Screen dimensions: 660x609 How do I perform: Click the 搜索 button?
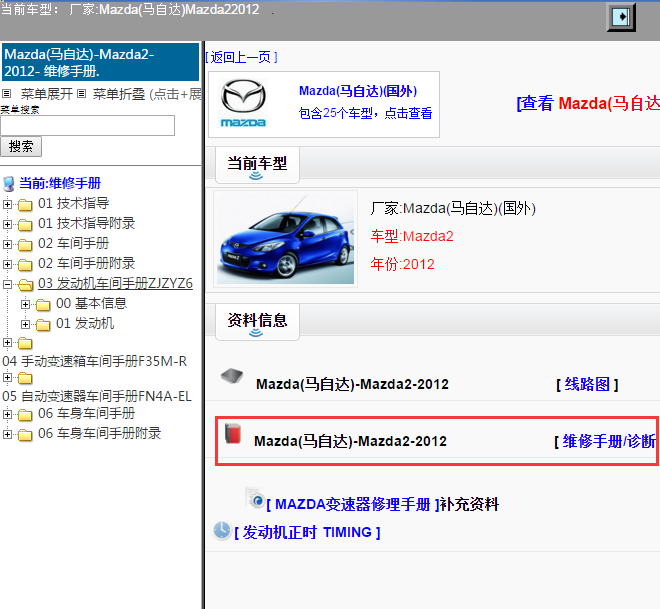(21, 146)
